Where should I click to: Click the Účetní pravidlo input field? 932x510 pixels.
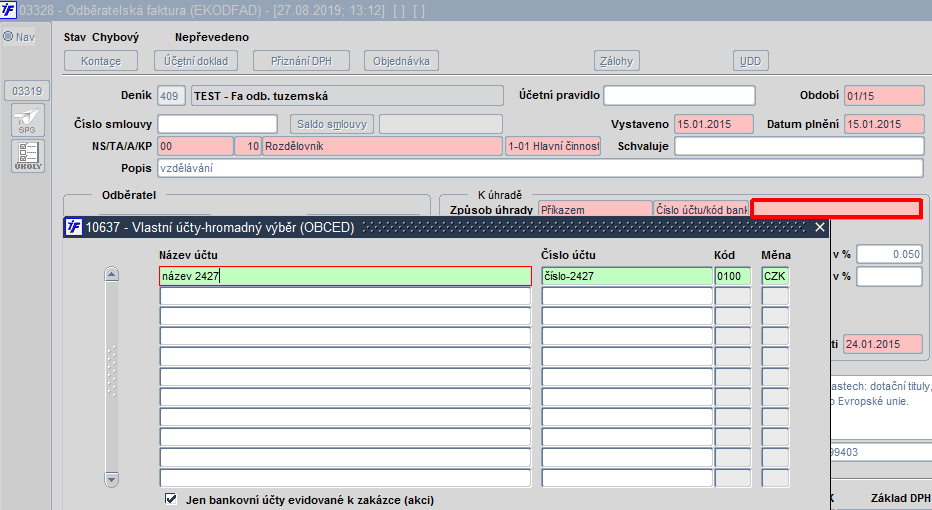(679, 96)
